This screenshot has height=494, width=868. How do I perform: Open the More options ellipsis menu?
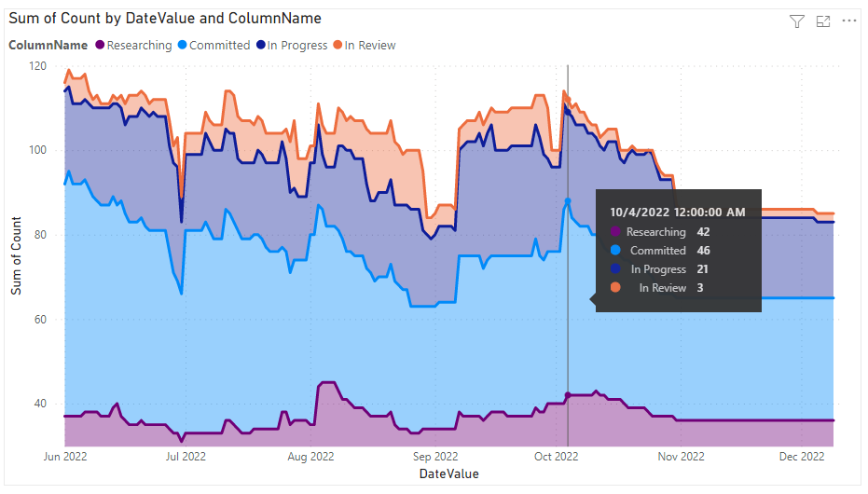click(x=848, y=21)
